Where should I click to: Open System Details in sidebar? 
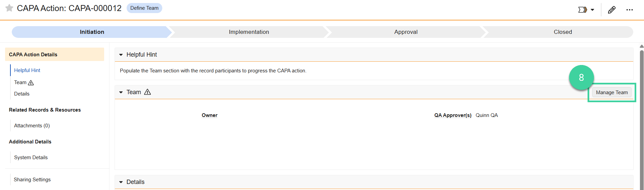[31, 157]
